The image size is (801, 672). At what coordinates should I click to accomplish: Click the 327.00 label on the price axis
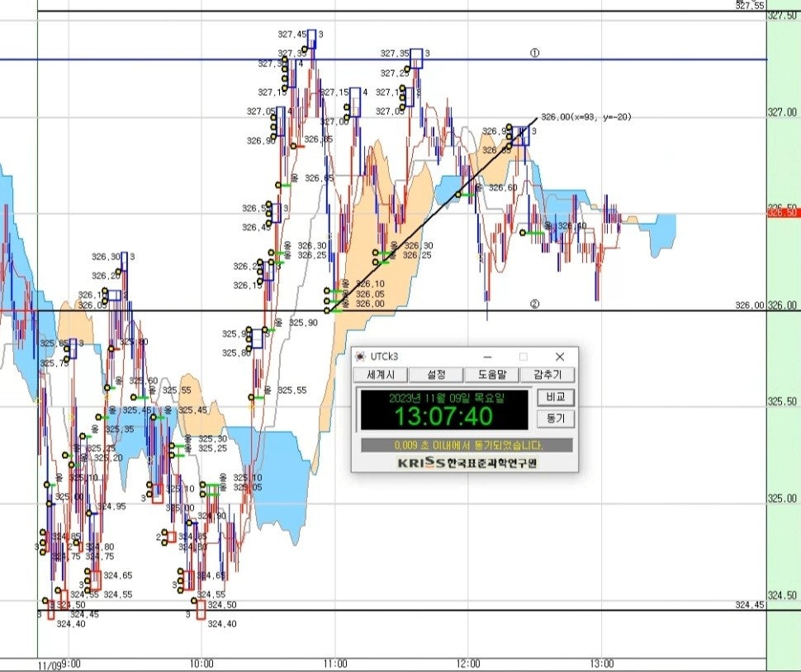tap(781, 112)
